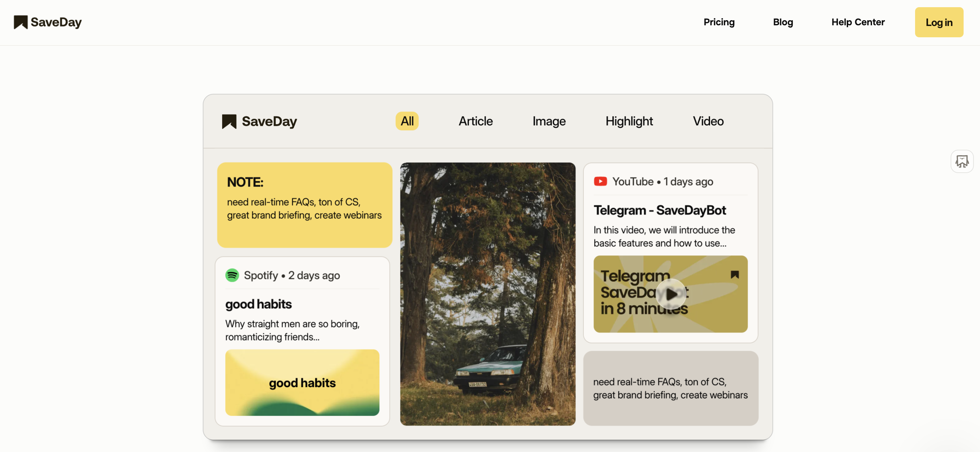Select the Article filter tab

476,121
